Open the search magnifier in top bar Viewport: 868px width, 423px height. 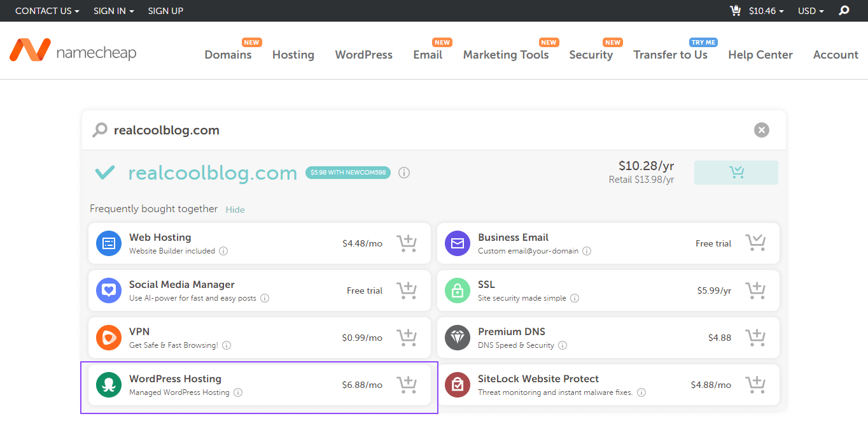point(844,11)
